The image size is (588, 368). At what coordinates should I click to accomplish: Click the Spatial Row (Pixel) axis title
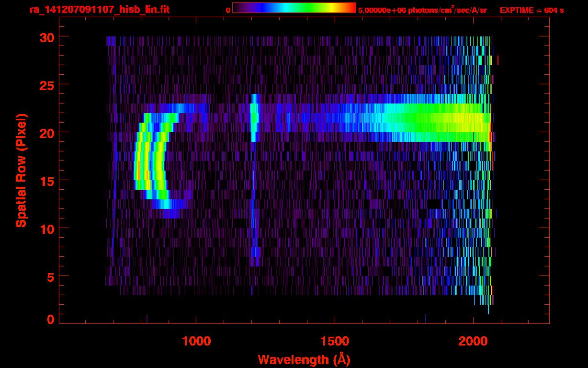[x=21, y=170]
